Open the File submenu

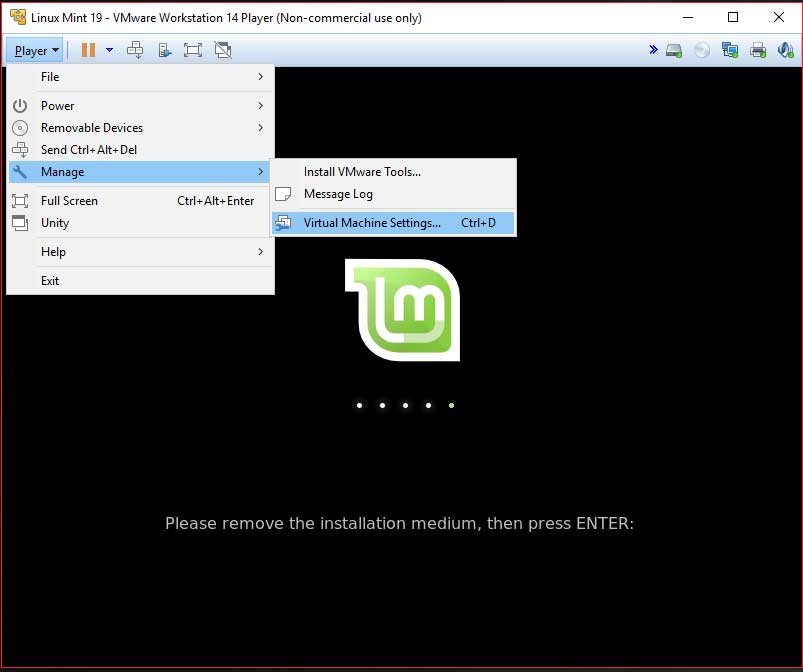(140, 77)
